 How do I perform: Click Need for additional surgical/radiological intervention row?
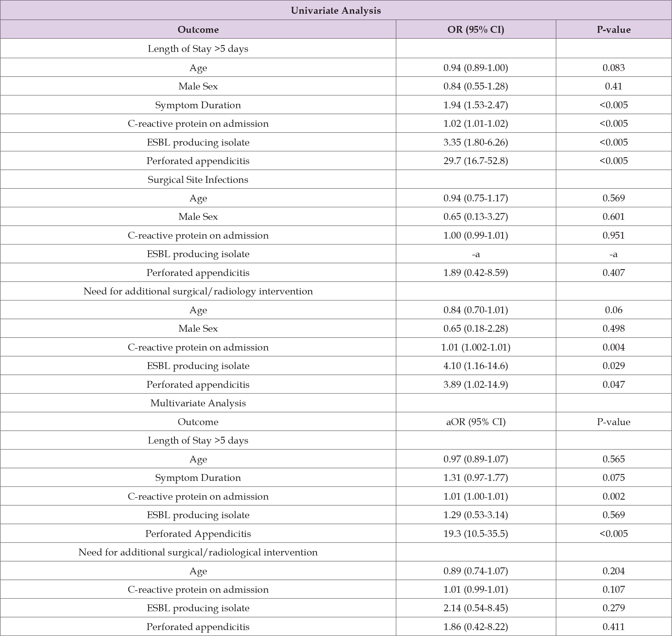coord(198,552)
